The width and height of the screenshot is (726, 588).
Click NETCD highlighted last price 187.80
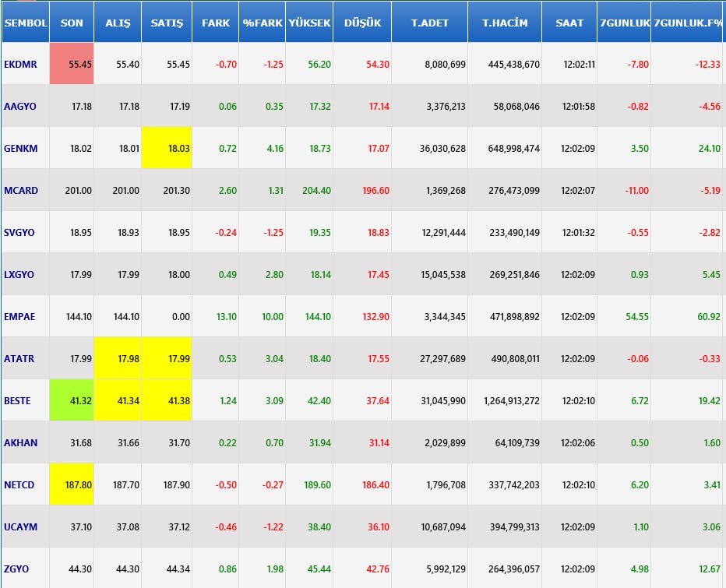point(72,484)
